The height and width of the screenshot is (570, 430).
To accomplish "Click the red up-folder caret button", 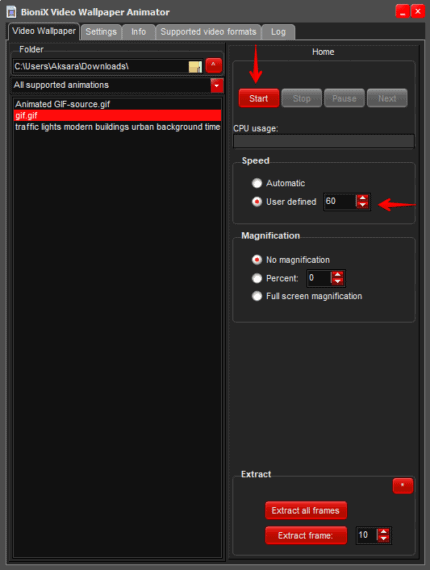I will coord(214,66).
